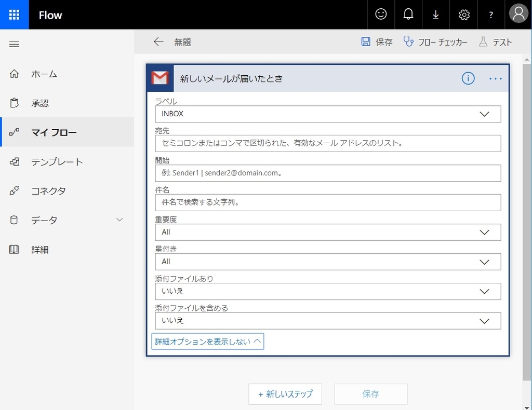
Task: Open the settings gear
Action: pyautogui.click(x=464, y=15)
